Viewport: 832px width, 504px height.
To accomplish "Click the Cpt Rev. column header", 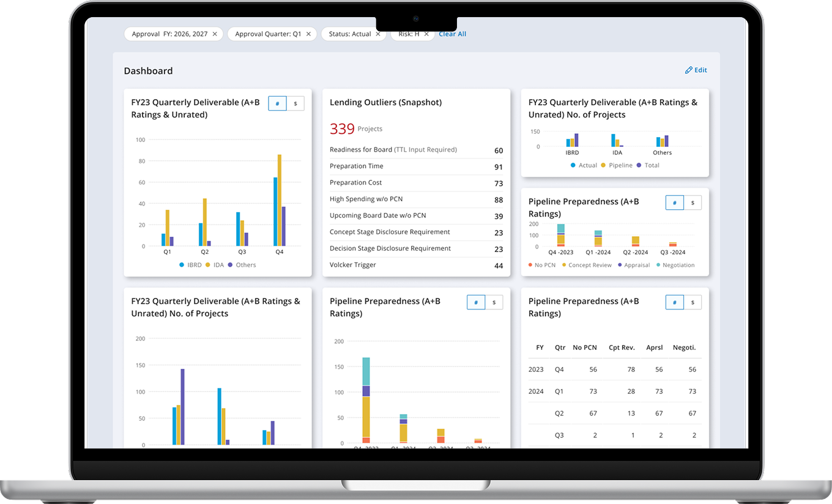I will click(621, 347).
